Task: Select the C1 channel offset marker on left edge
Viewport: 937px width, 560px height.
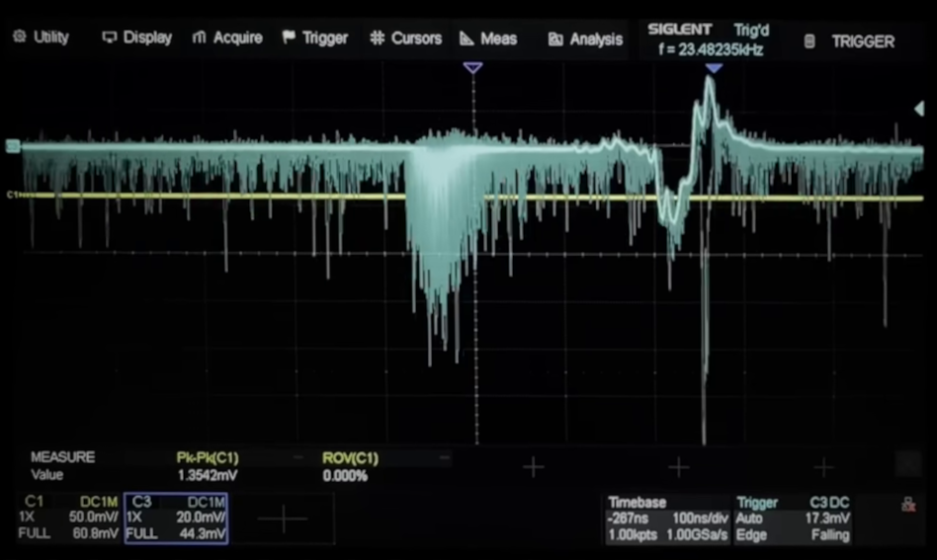Action: coord(12,195)
